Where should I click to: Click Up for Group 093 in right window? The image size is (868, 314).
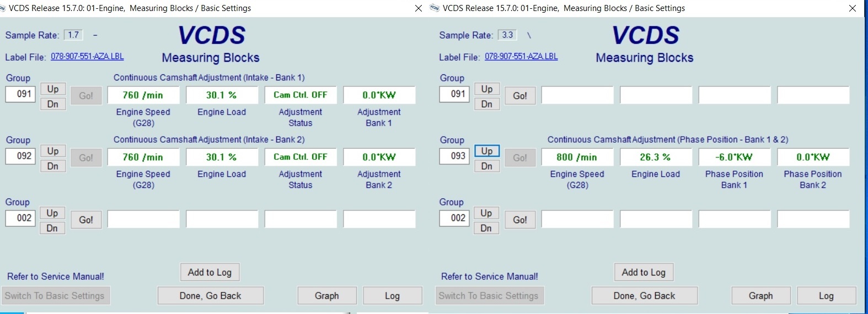pos(487,151)
